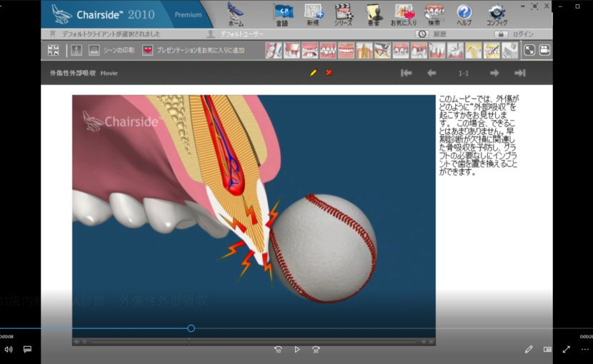Click the 外傷性外部吸収 Movie title
This screenshot has height=364, width=593.
point(84,73)
